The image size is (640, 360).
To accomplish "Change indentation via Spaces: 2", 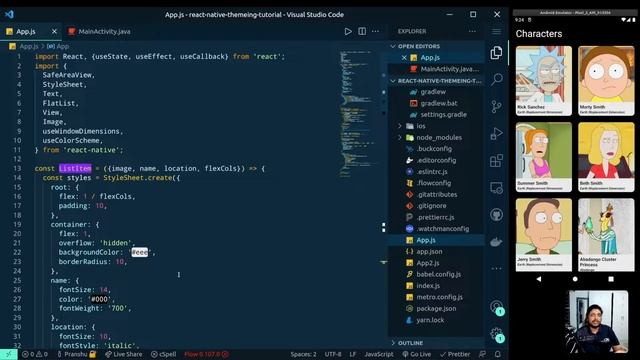I will tap(303, 354).
